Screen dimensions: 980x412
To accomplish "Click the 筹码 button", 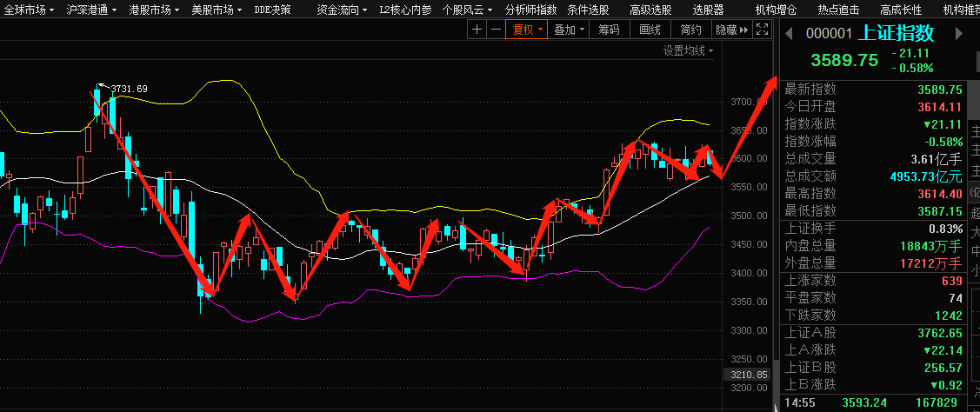I will [609, 30].
